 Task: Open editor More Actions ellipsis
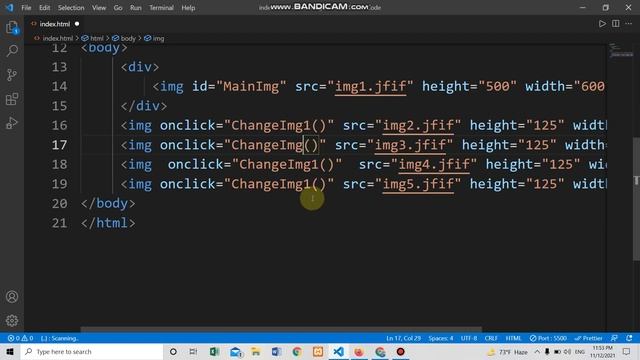(x=629, y=24)
